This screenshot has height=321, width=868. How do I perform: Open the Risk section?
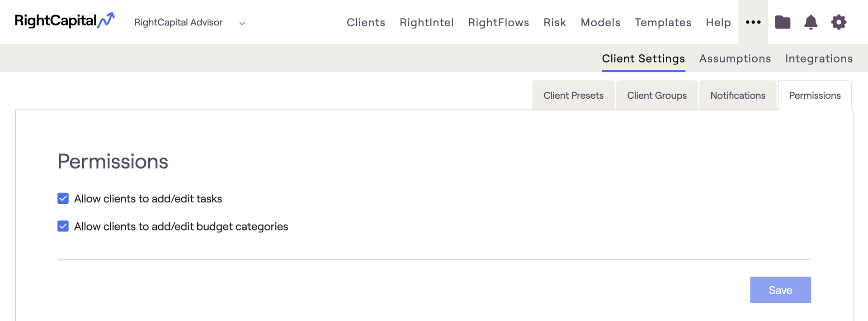point(555,22)
